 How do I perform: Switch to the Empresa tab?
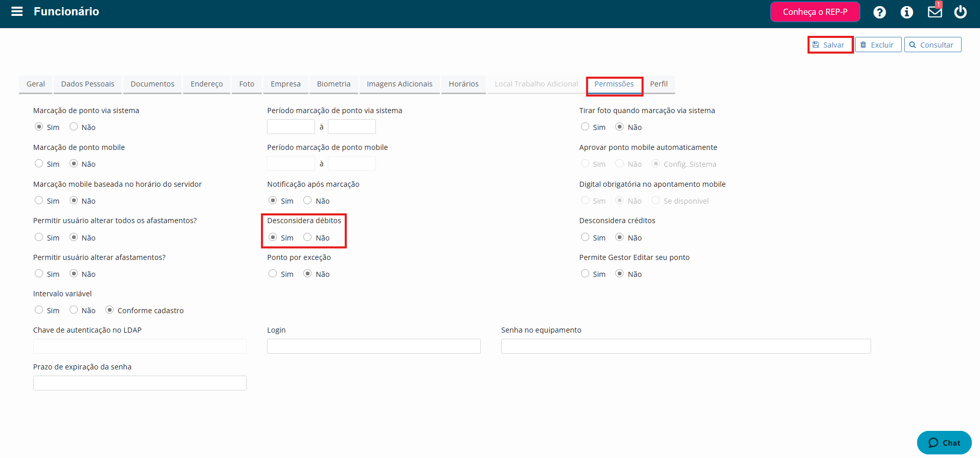coord(285,84)
